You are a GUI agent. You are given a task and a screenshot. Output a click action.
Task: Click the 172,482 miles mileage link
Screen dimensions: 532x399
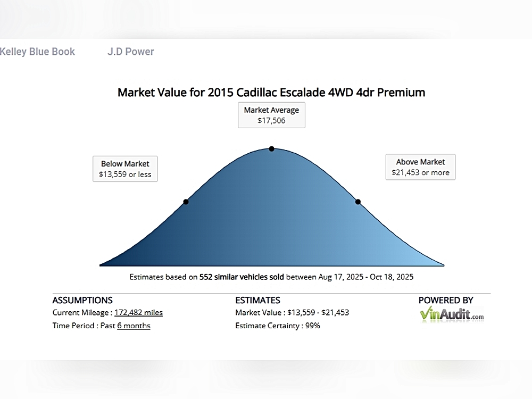click(138, 313)
